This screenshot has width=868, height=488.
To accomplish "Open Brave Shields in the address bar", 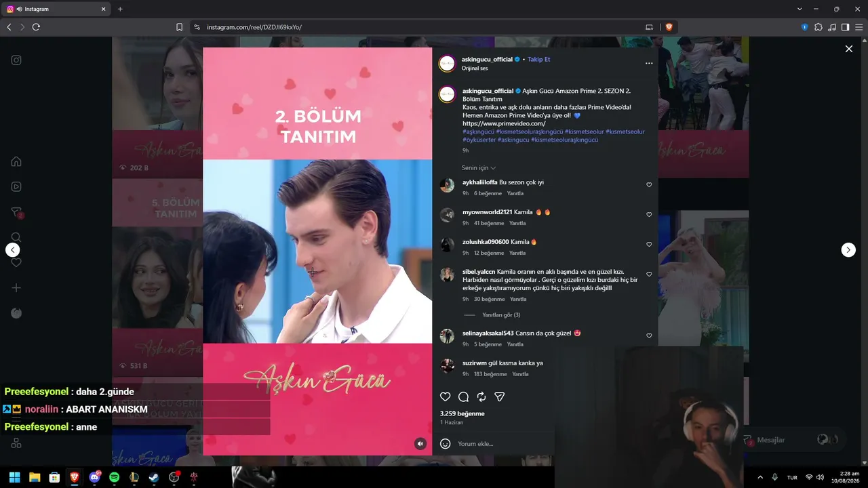I will click(669, 27).
